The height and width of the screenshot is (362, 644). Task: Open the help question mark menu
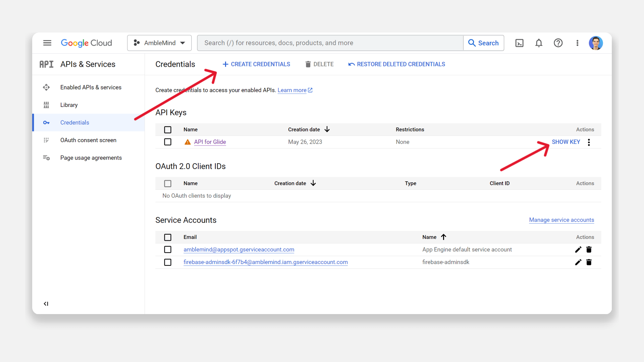point(558,43)
